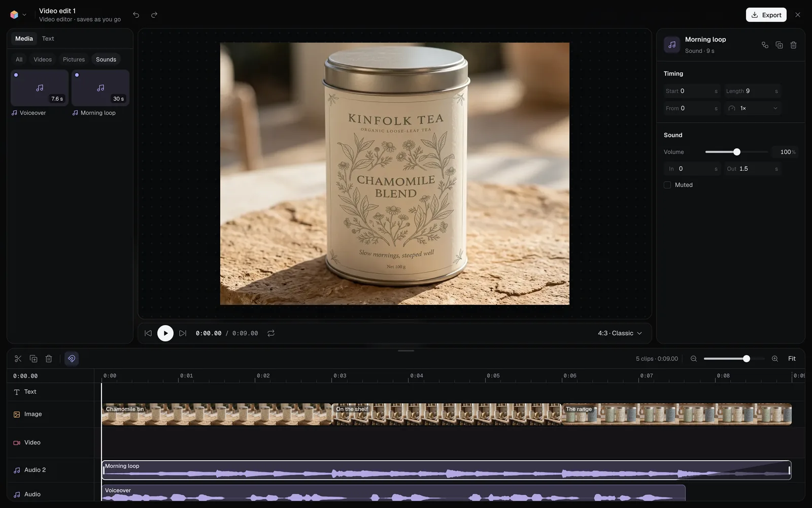Zoom out the timeline
This screenshot has height=508, width=812.
point(694,359)
